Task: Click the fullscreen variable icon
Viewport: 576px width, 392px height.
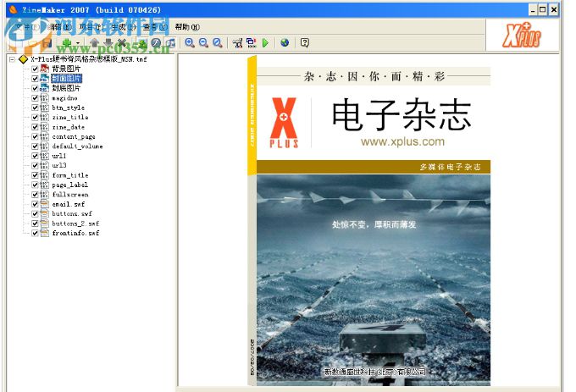Action: (x=44, y=195)
